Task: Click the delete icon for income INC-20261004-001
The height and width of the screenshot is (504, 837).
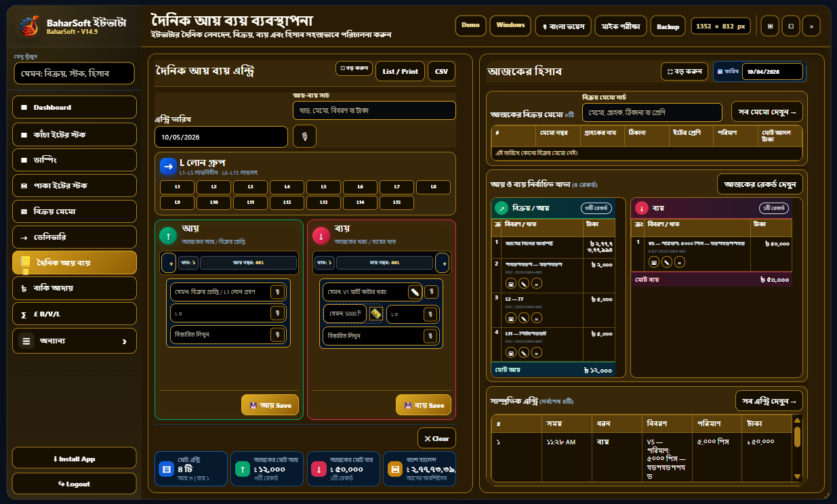Action: tap(537, 285)
